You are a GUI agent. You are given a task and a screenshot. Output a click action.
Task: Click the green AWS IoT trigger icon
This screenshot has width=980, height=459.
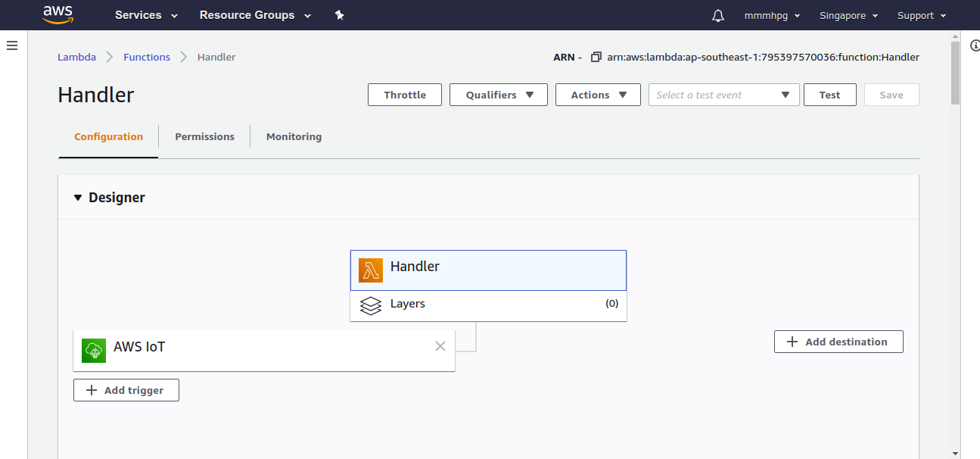tap(94, 350)
